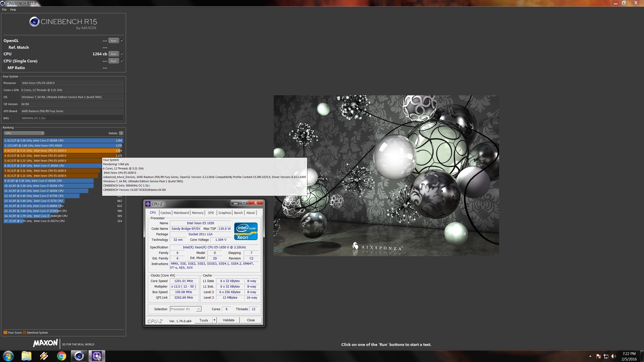
Task: Toggle the CPU test checkmark
Action: [x=122, y=54]
